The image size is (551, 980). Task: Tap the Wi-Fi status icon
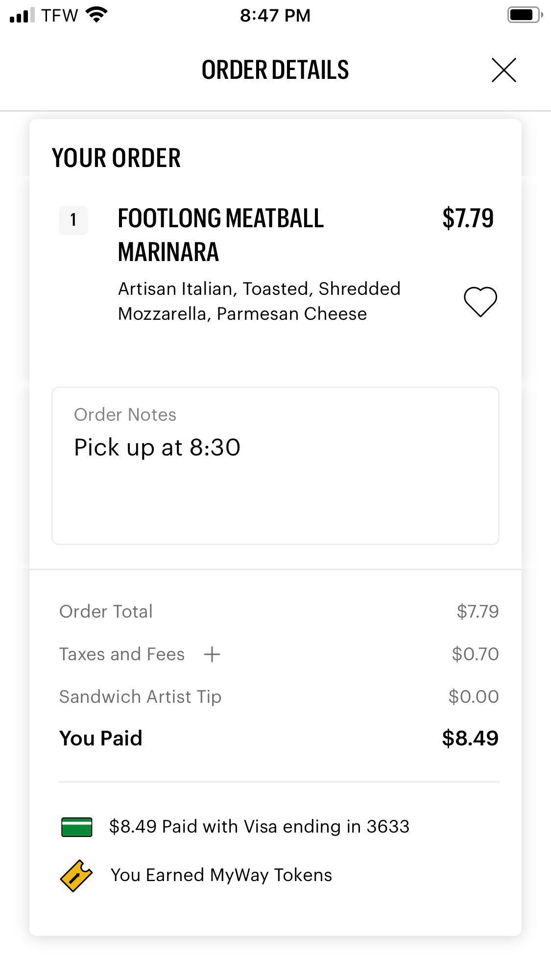[96, 15]
